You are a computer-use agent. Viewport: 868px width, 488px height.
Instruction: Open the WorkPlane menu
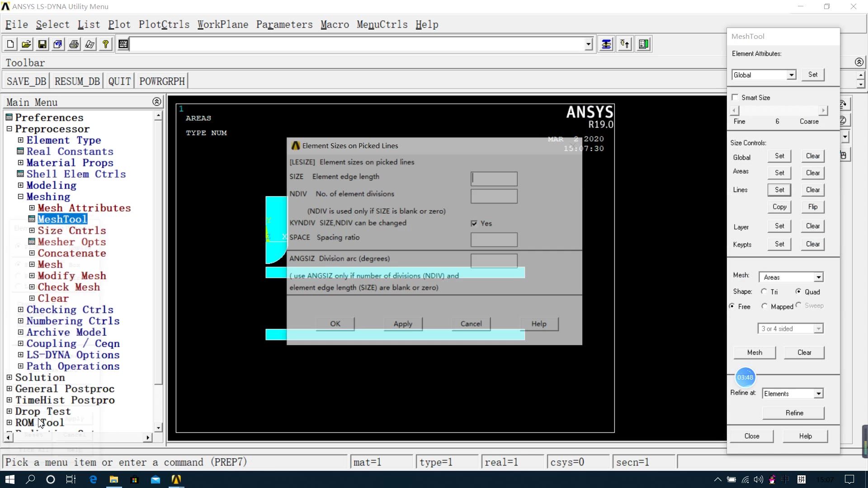(223, 24)
